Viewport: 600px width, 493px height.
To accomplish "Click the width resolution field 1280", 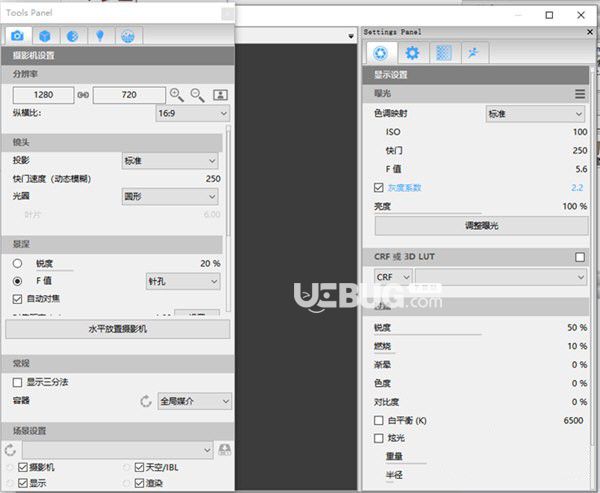I will tap(43, 95).
